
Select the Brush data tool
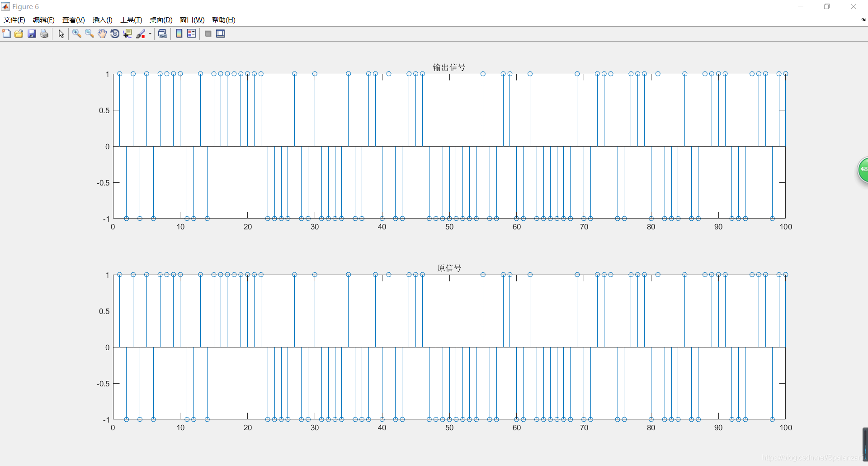[x=141, y=34]
